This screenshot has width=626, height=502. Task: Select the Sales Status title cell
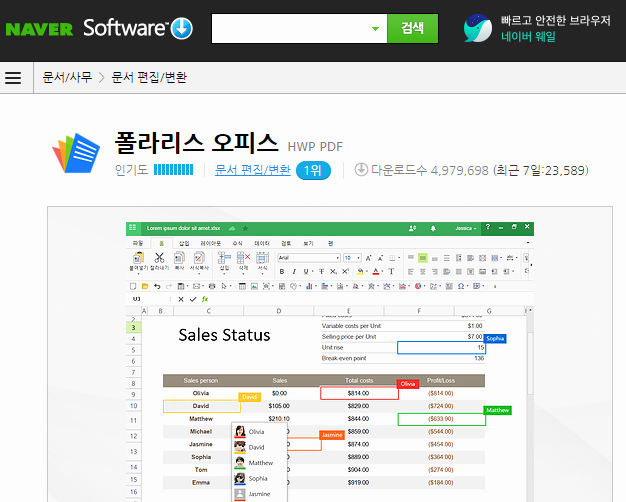tap(224, 335)
